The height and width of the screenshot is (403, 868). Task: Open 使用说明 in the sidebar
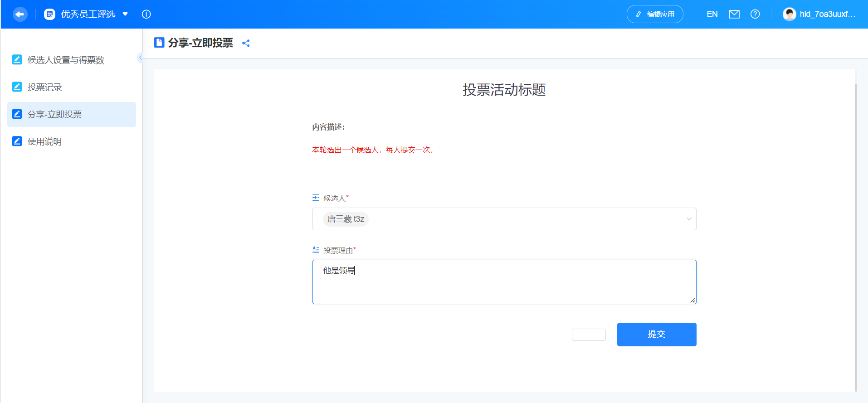(x=72, y=141)
